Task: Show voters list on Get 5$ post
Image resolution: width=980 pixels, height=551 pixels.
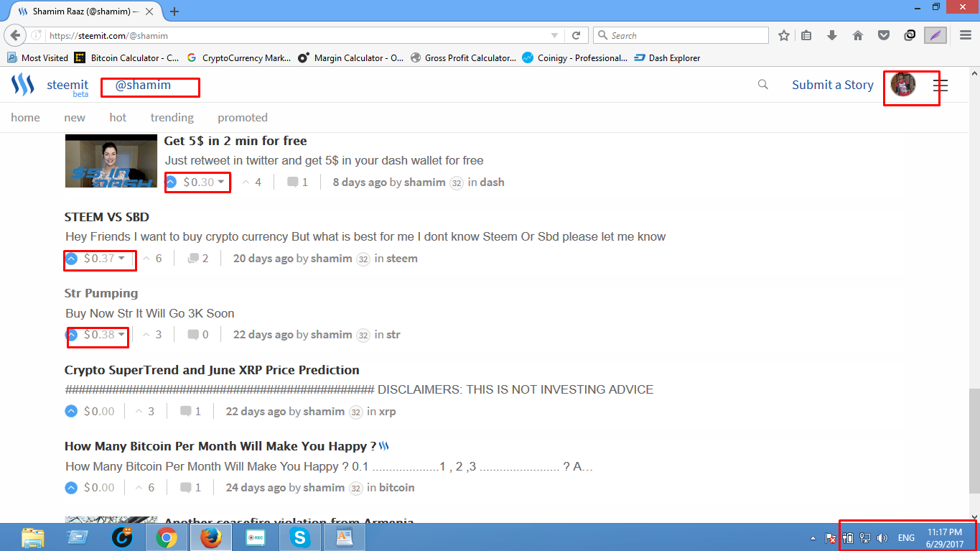Action: [251, 182]
